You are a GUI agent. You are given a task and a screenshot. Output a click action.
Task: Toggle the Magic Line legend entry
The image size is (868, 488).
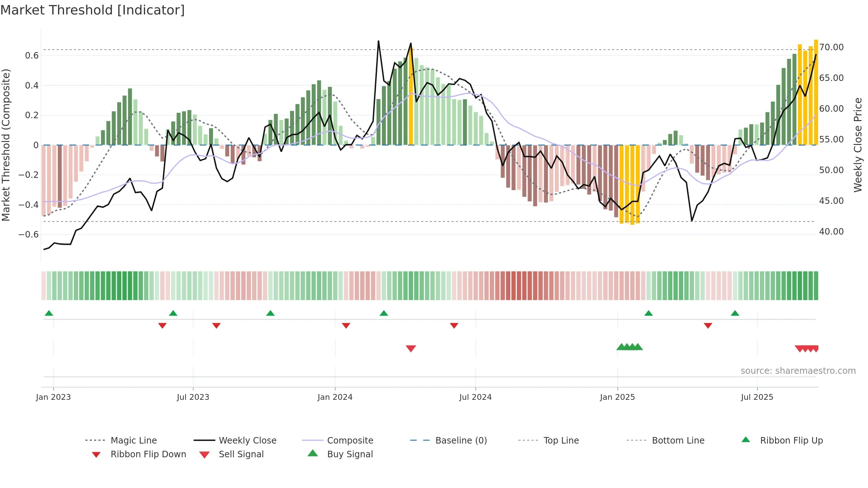pyautogui.click(x=121, y=440)
